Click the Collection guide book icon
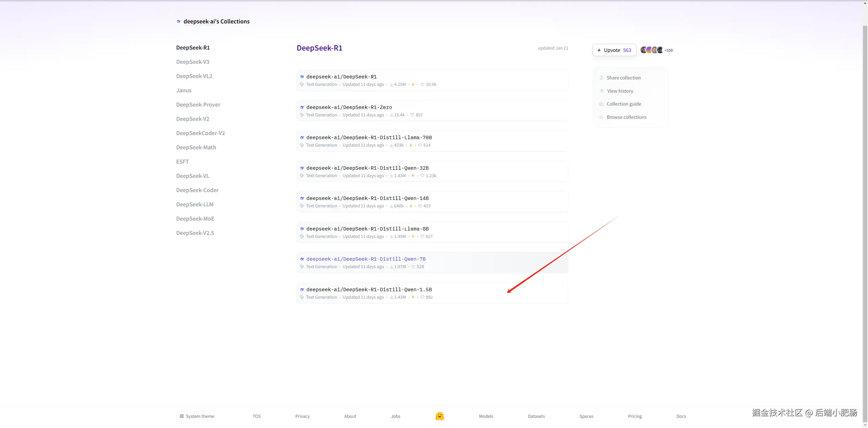 pos(601,104)
